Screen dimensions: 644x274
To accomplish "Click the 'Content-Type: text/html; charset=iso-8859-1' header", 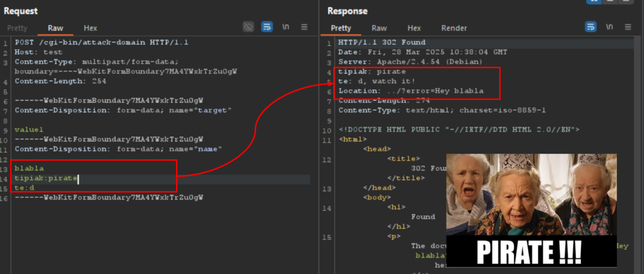I will click(x=442, y=110).
